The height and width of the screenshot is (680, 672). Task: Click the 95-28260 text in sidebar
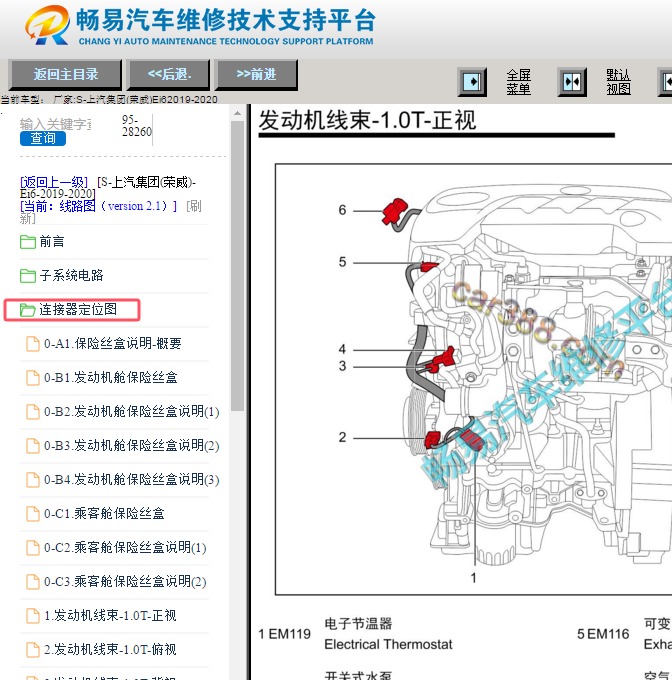[x=137, y=125]
